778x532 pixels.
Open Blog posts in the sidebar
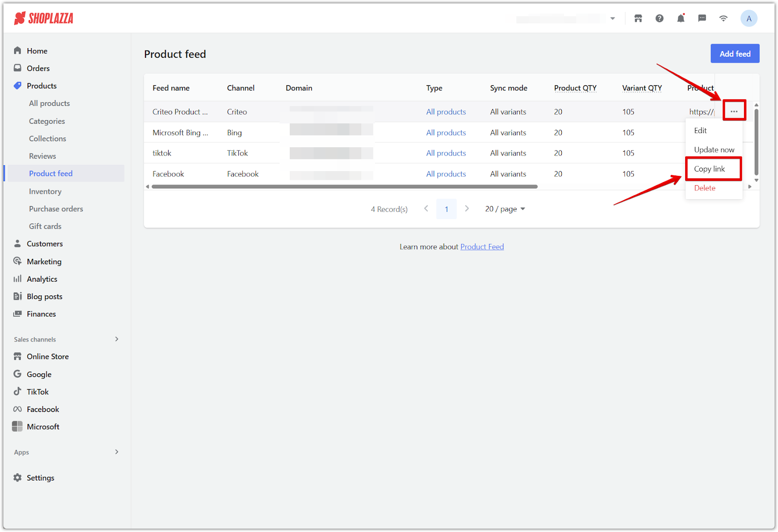click(44, 296)
